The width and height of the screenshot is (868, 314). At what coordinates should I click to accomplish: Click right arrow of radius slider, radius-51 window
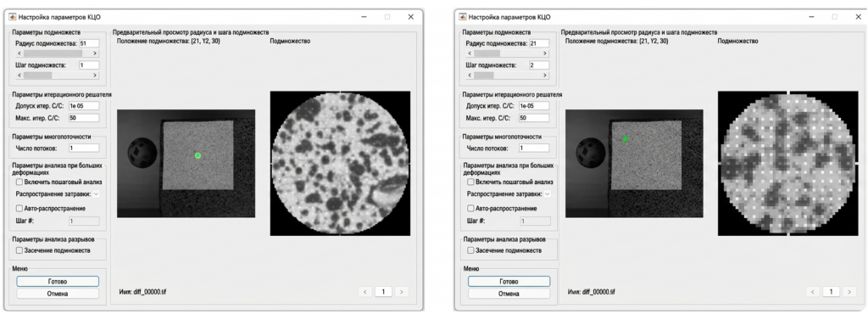pos(95,53)
